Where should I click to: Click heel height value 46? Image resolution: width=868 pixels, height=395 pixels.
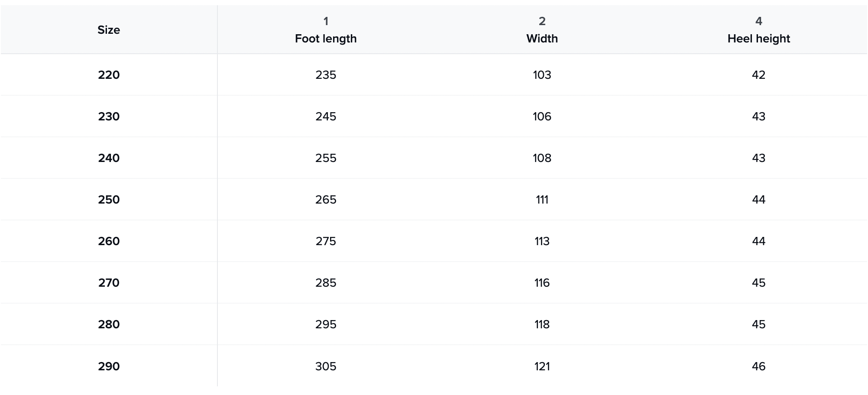(758, 366)
